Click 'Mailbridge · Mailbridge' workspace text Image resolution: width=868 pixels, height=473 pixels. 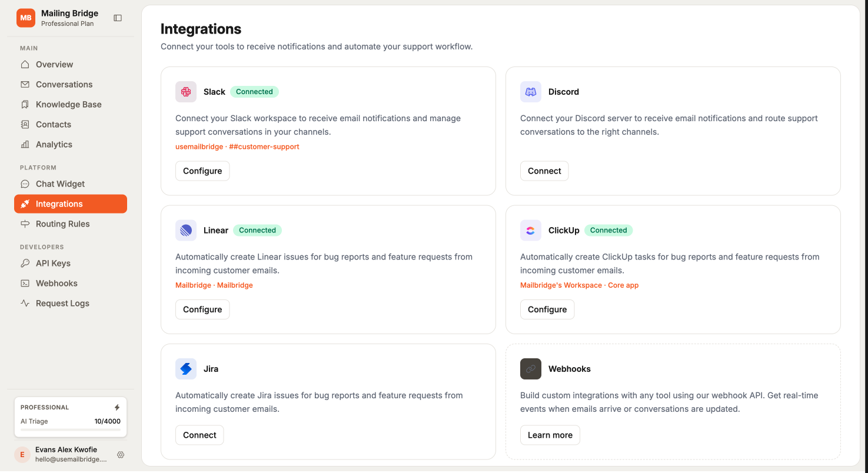coord(214,285)
